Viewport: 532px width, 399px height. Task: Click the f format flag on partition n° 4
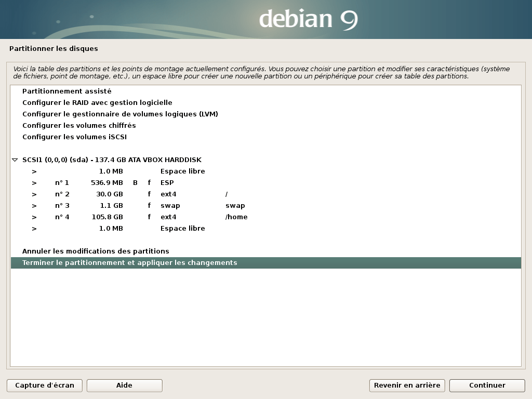pos(149,217)
